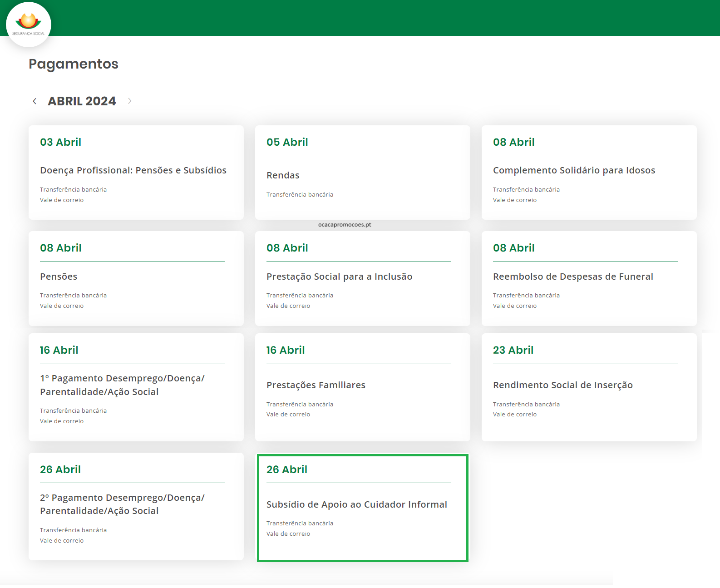Image resolution: width=720 pixels, height=588 pixels.
Task: Click the Pensões payment title
Action: pos(59,277)
